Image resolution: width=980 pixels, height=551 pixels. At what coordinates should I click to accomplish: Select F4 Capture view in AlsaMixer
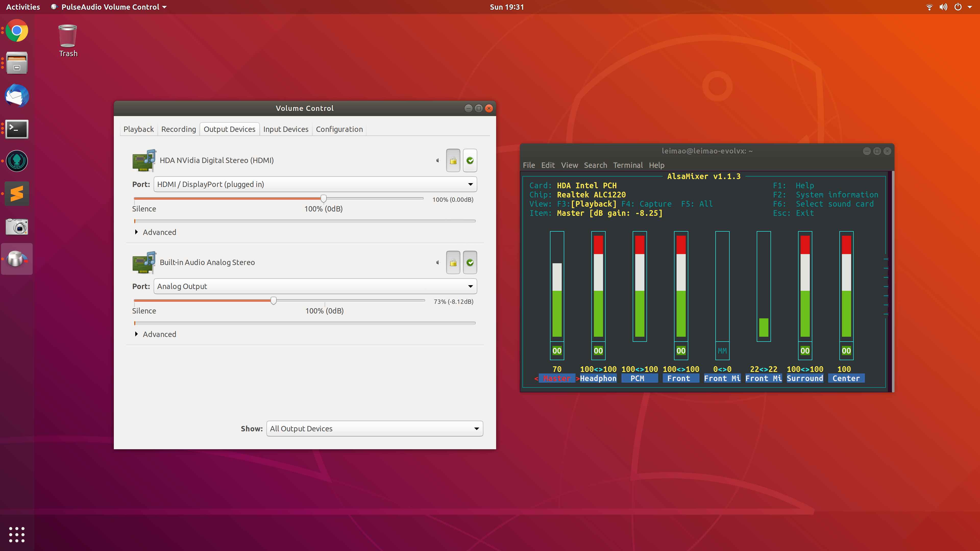click(x=648, y=204)
